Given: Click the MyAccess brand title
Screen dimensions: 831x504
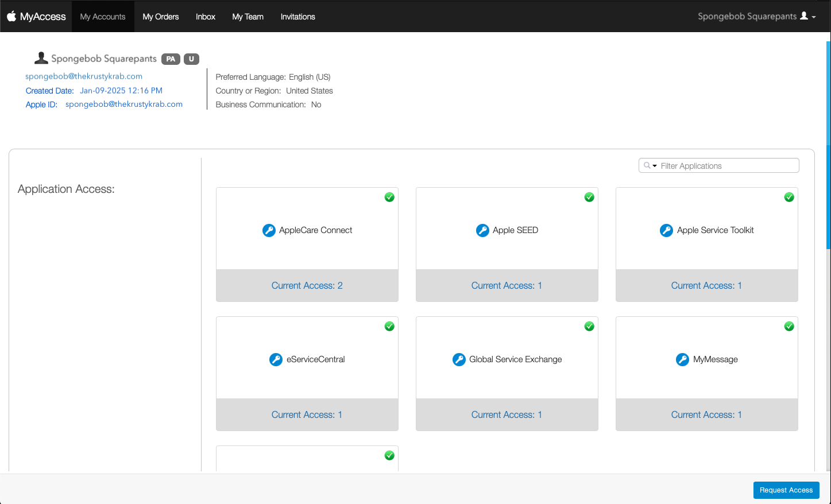Looking at the screenshot, I should [43, 17].
